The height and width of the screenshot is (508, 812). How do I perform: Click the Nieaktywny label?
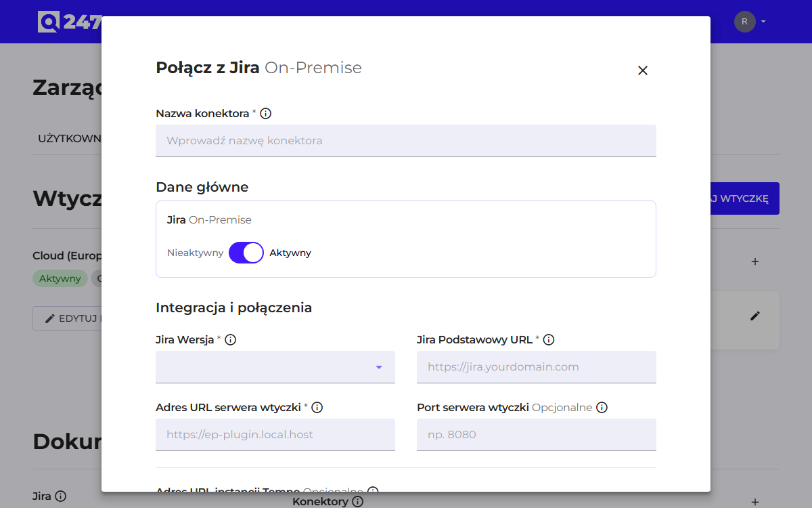coord(195,253)
